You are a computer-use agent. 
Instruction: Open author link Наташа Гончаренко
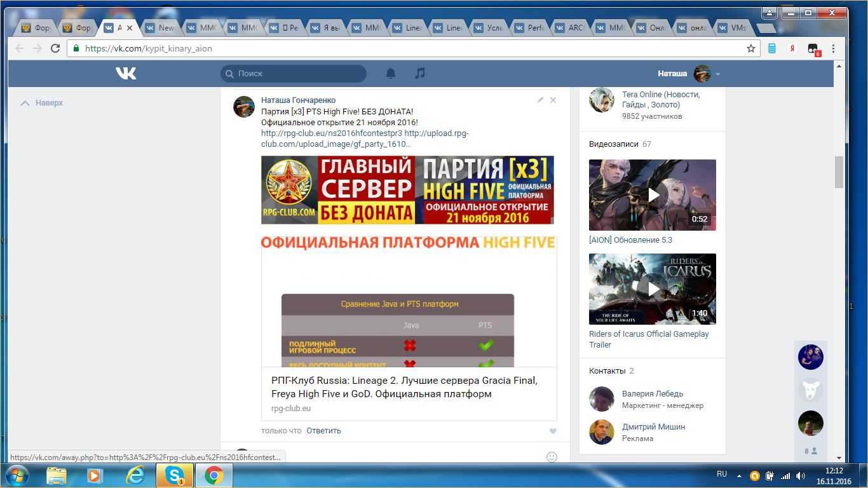coord(299,100)
